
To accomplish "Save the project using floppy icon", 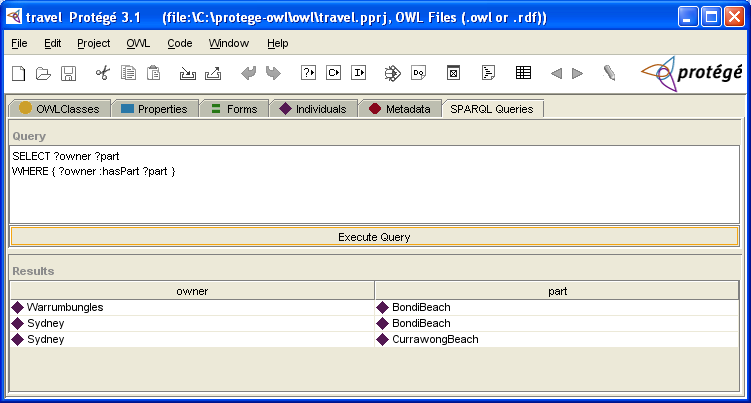I will click(x=69, y=73).
